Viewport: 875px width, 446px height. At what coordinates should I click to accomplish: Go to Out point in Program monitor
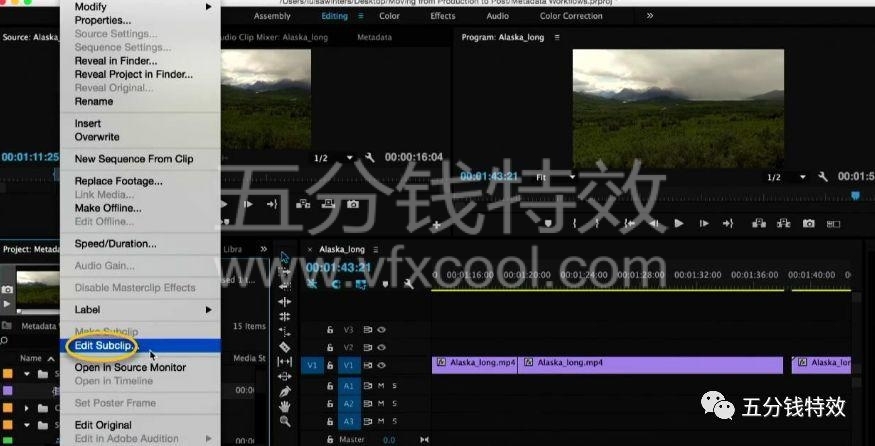[728, 223]
